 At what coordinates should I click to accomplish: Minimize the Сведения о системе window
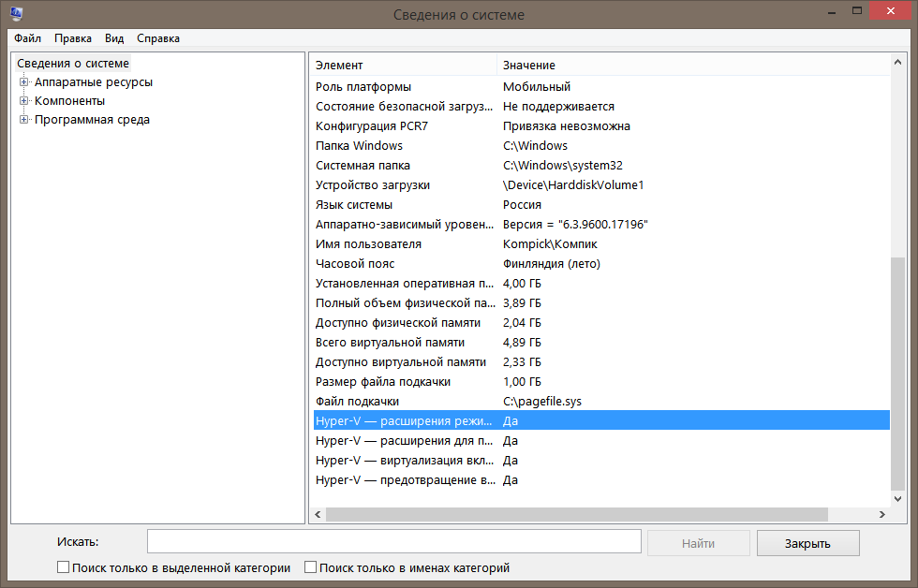pyautogui.click(x=832, y=11)
